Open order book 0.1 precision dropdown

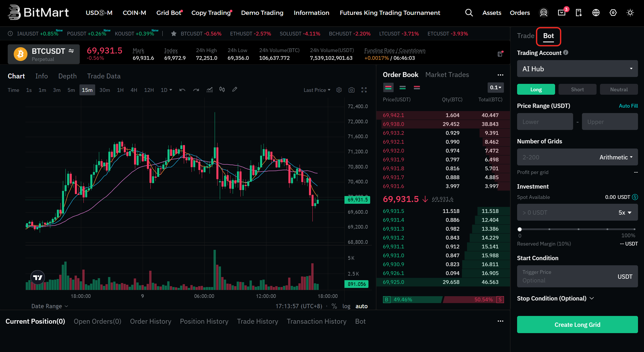click(x=496, y=88)
